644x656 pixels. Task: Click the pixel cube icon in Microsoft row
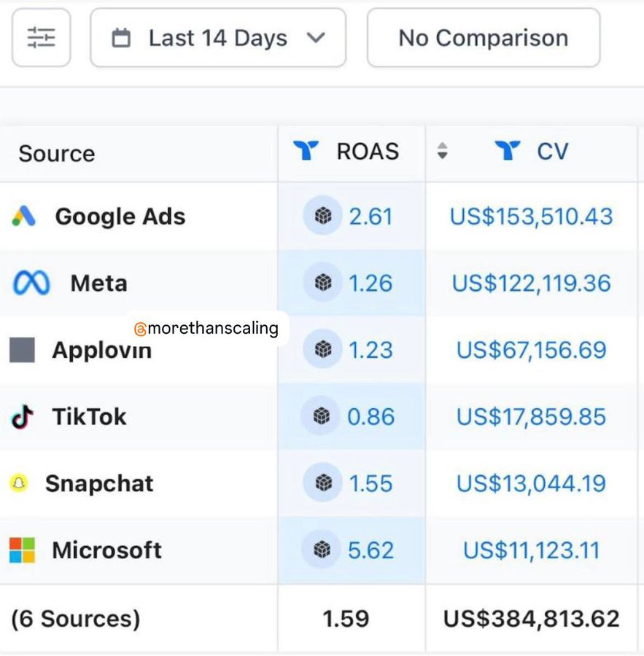pyautogui.click(x=322, y=550)
